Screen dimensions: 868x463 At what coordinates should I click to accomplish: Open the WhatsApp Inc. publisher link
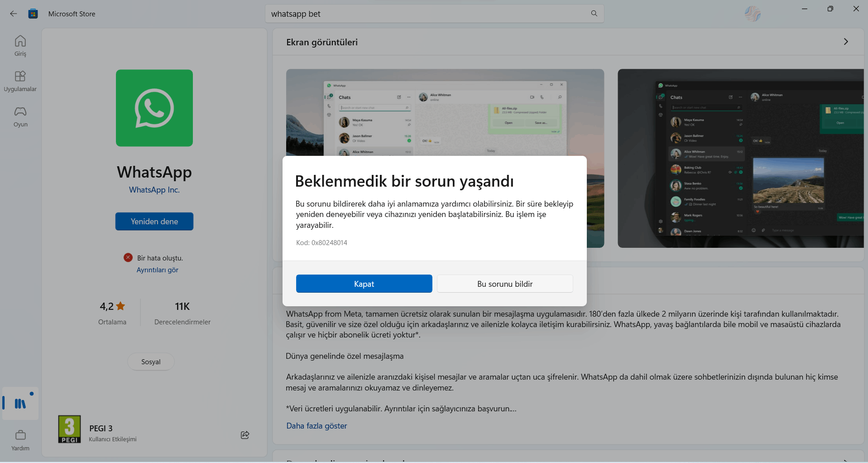tap(154, 190)
